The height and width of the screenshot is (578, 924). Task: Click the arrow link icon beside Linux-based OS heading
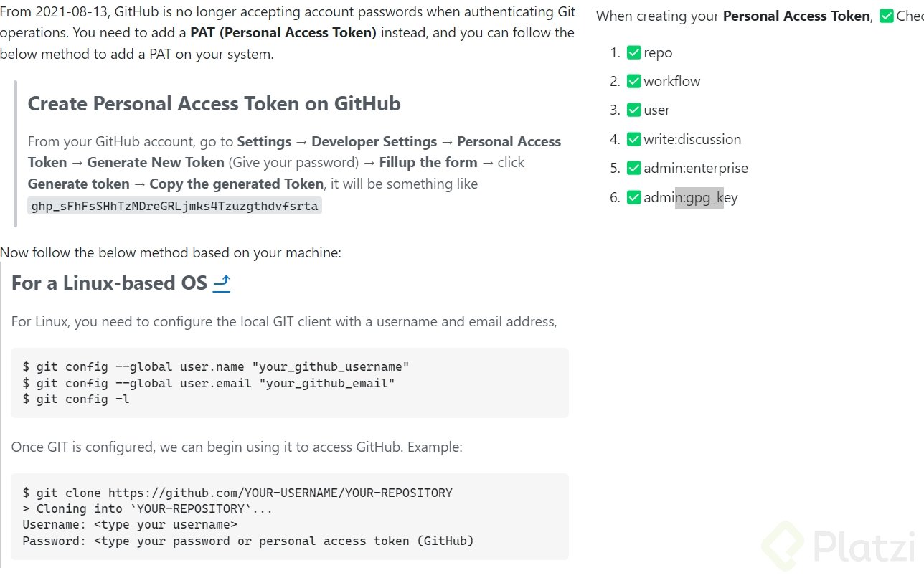coord(222,283)
